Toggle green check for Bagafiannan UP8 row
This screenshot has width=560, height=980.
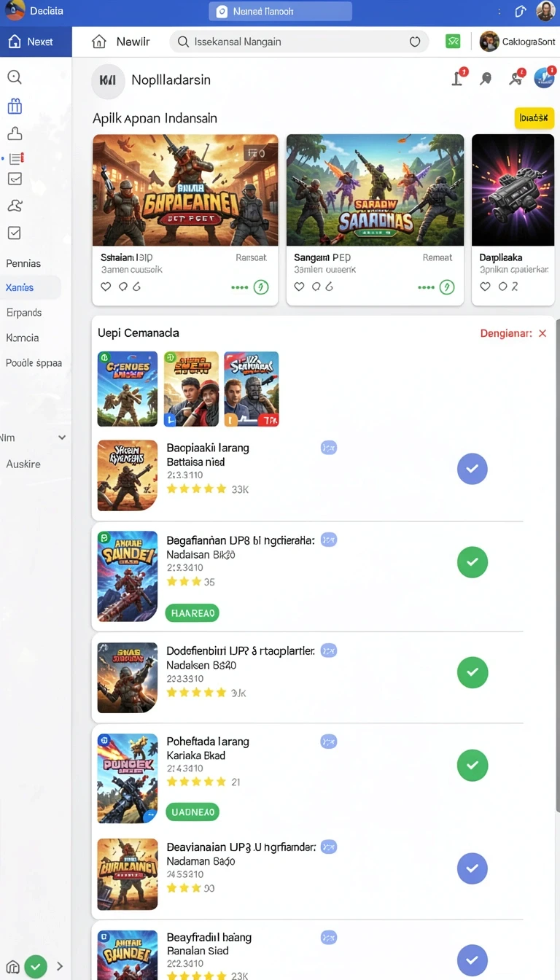(472, 562)
